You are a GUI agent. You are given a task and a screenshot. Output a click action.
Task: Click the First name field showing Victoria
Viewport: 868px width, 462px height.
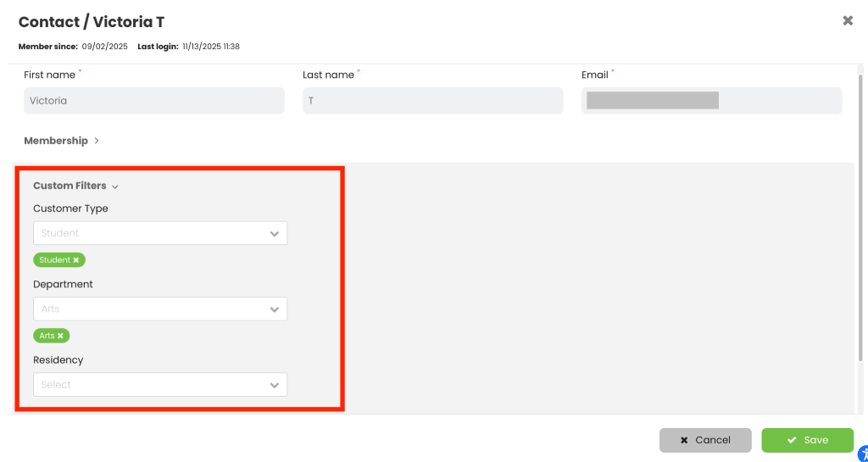pyautogui.click(x=154, y=101)
